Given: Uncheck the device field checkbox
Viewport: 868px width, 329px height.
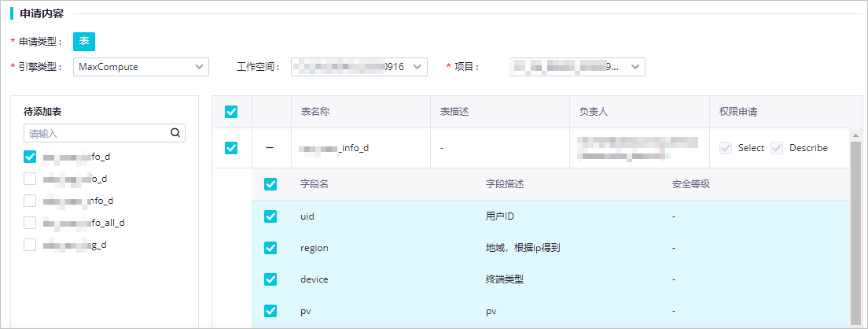Looking at the screenshot, I should (x=270, y=279).
